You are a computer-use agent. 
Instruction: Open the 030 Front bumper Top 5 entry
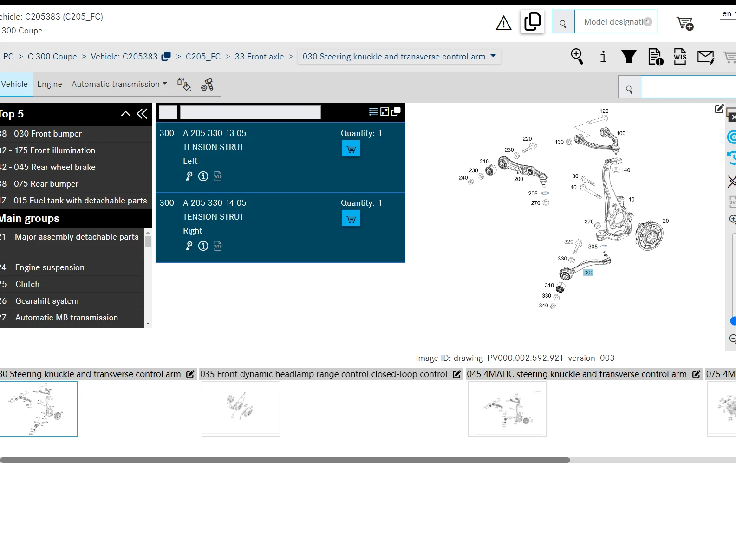tap(76, 134)
